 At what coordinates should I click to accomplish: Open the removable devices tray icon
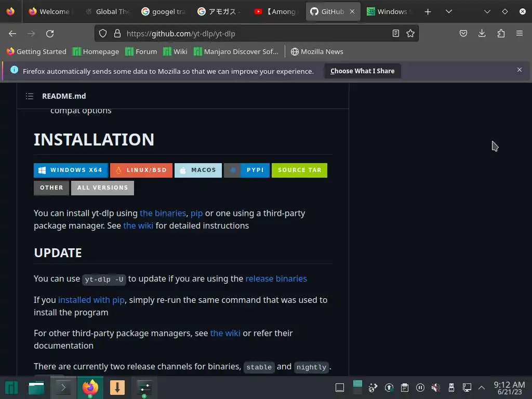pyautogui.click(x=451, y=388)
